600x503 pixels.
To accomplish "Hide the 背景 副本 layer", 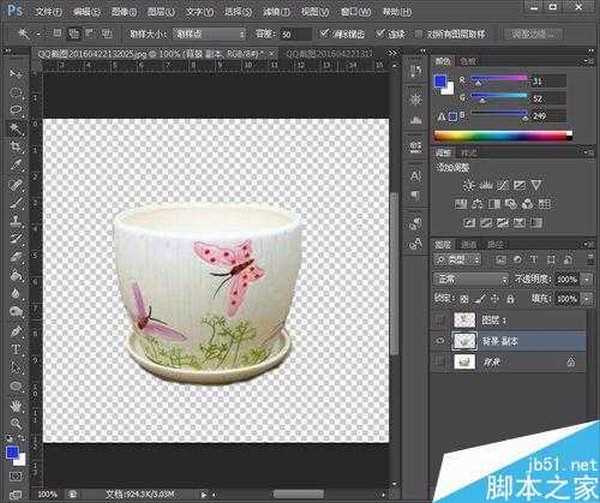I will coord(441,339).
